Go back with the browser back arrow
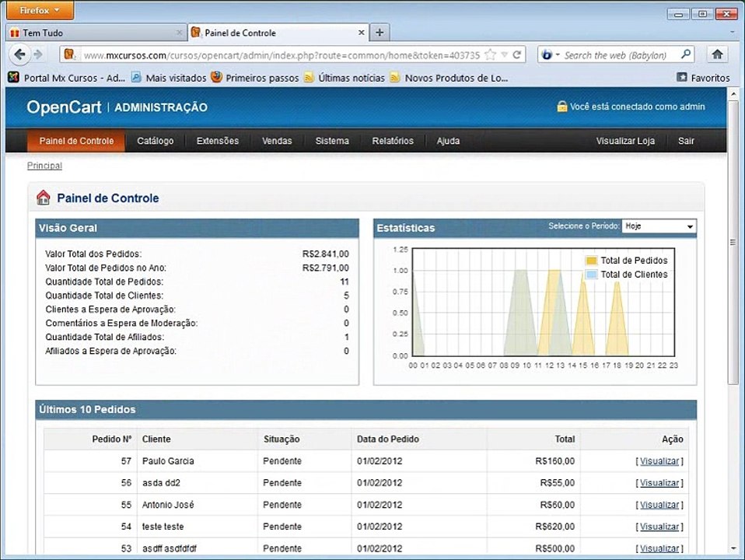The image size is (745, 560). (19, 54)
